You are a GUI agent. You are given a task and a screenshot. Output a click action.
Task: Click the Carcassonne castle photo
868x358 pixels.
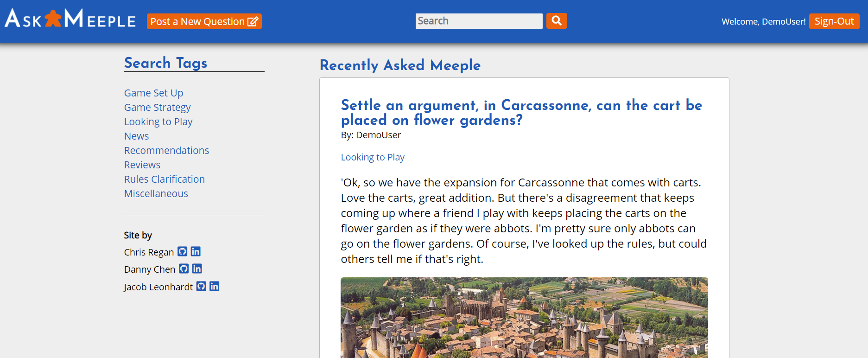pyautogui.click(x=524, y=318)
